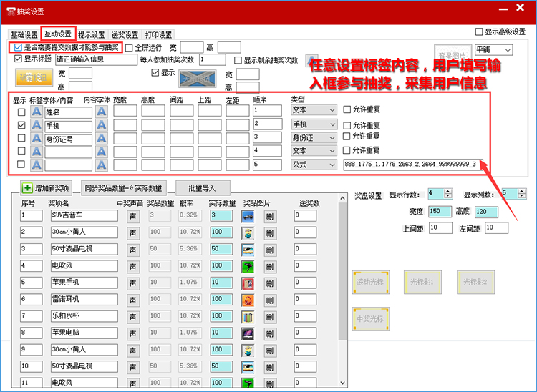The image size is (537, 392).
Task: Click the 声 sound button for SUV吉普车
Action: tap(133, 215)
